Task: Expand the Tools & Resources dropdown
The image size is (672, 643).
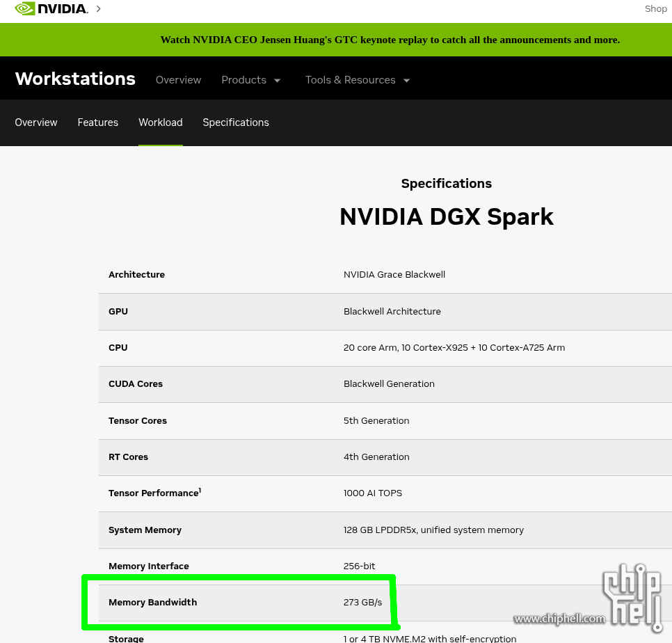Action: (358, 80)
